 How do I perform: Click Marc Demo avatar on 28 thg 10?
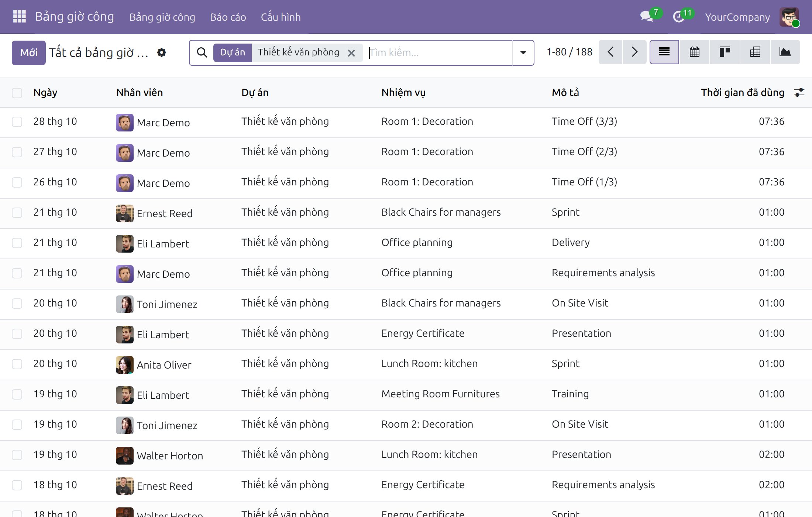(125, 122)
